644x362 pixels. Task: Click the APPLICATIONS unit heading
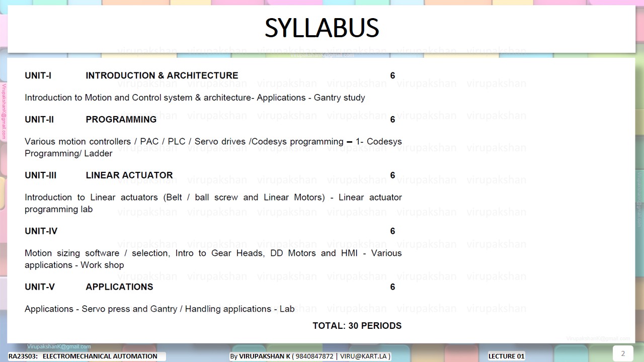(119, 287)
